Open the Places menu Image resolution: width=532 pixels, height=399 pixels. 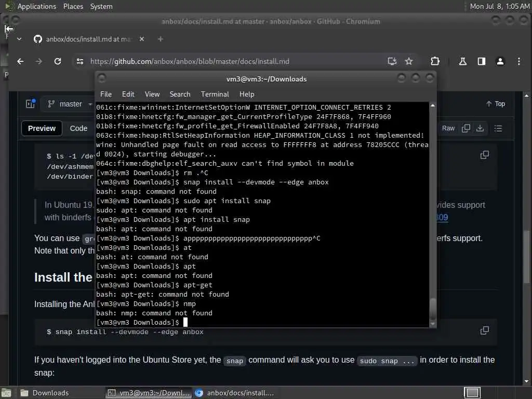tap(73, 6)
